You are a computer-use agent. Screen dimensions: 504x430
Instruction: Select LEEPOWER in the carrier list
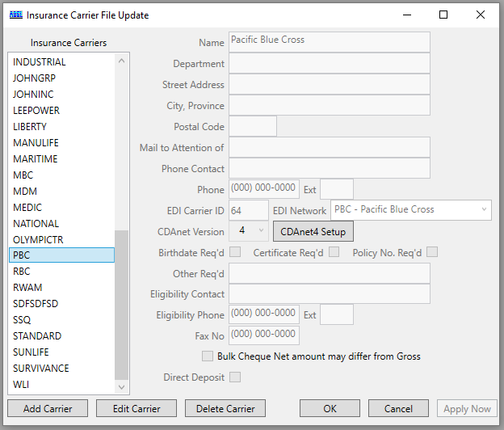click(61, 110)
